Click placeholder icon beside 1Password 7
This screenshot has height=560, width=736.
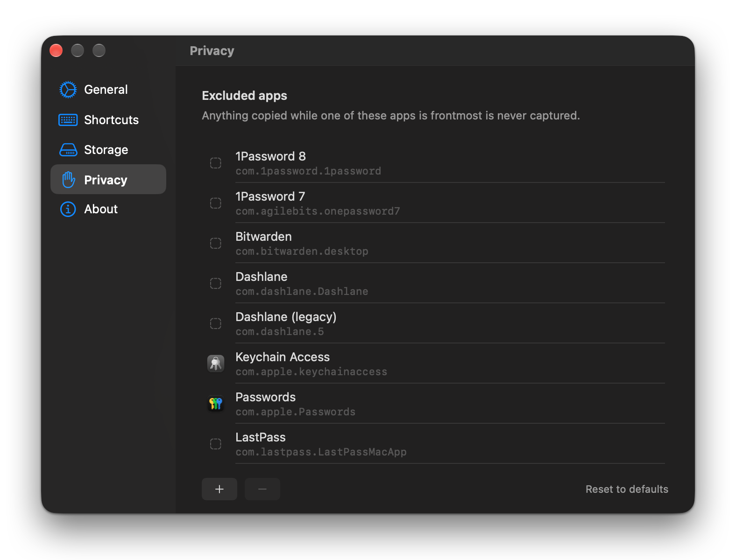216,203
